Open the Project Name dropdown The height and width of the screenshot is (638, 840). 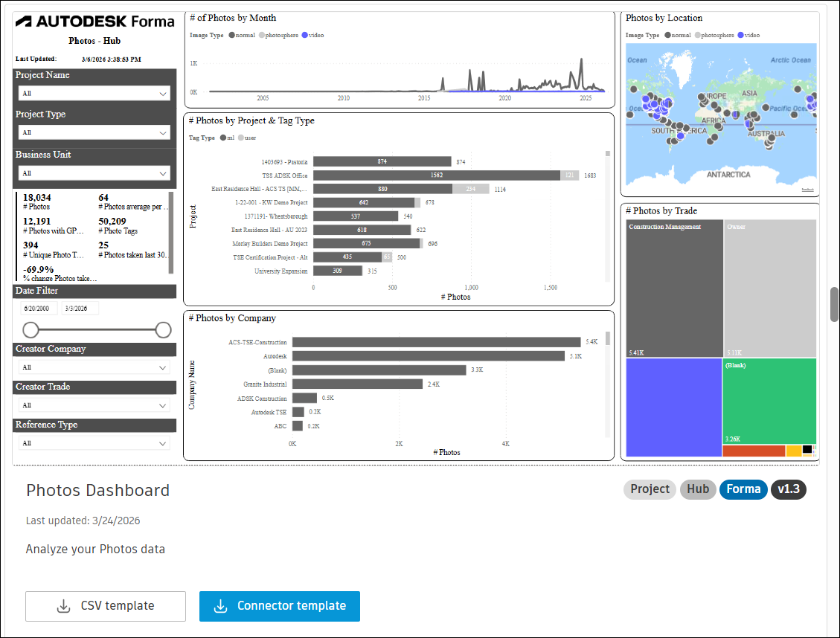pyautogui.click(x=94, y=93)
